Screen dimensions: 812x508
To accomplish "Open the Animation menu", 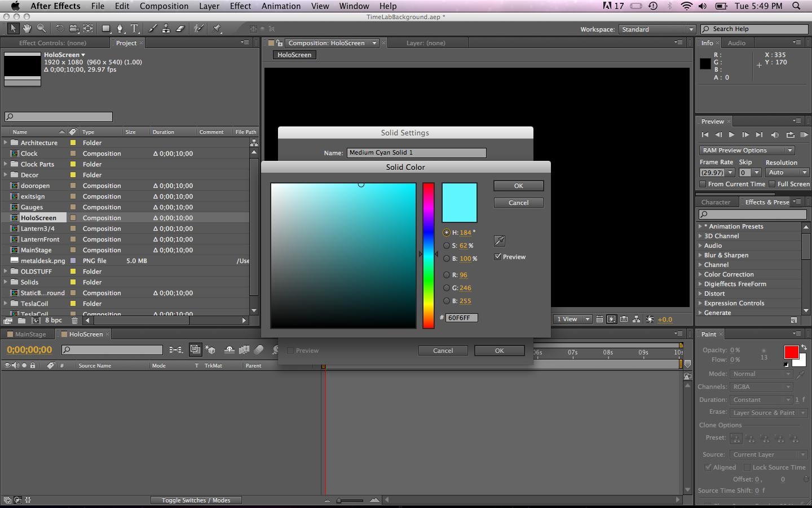I will click(x=281, y=6).
